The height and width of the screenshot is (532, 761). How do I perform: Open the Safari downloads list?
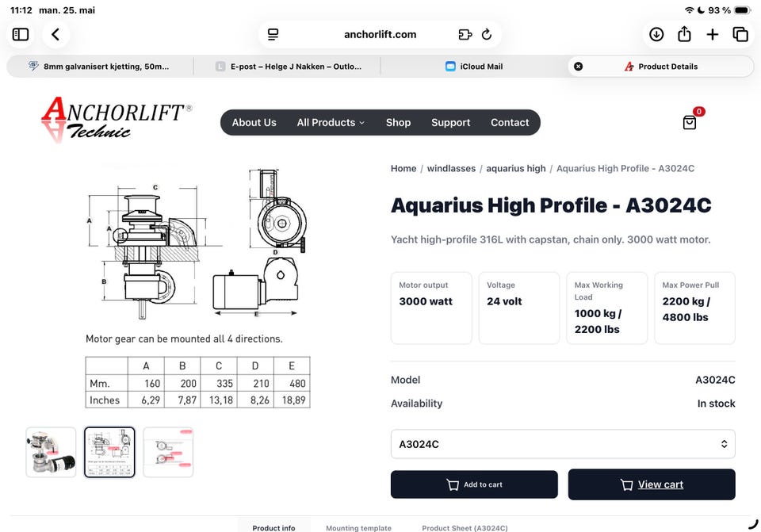pyautogui.click(x=656, y=34)
